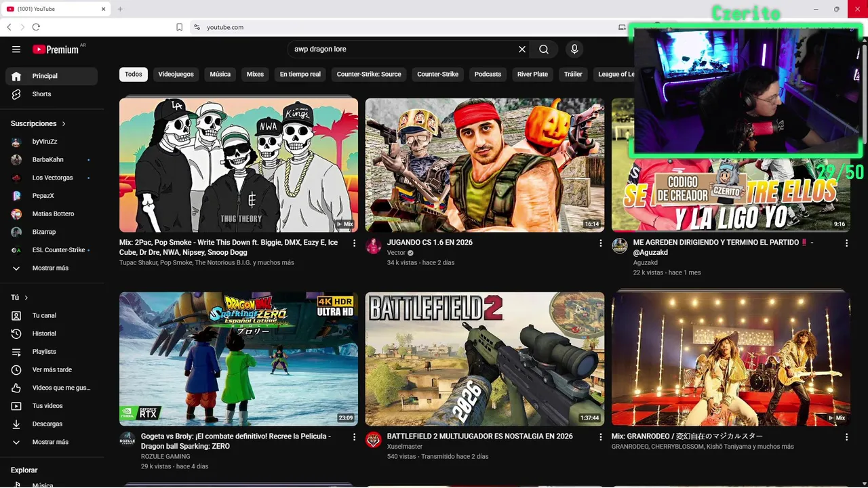This screenshot has height=488, width=868.
Task: Click the browser back arrow
Action: 9,27
